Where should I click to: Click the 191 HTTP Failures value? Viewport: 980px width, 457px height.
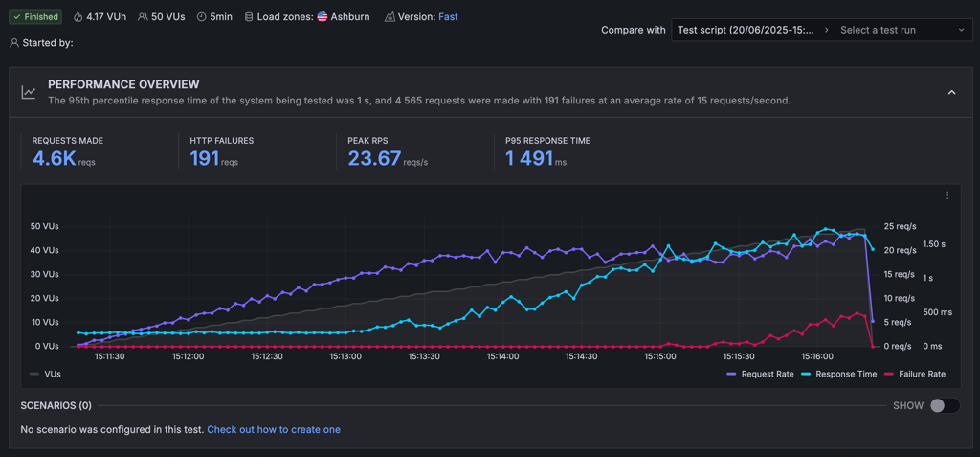click(205, 159)
